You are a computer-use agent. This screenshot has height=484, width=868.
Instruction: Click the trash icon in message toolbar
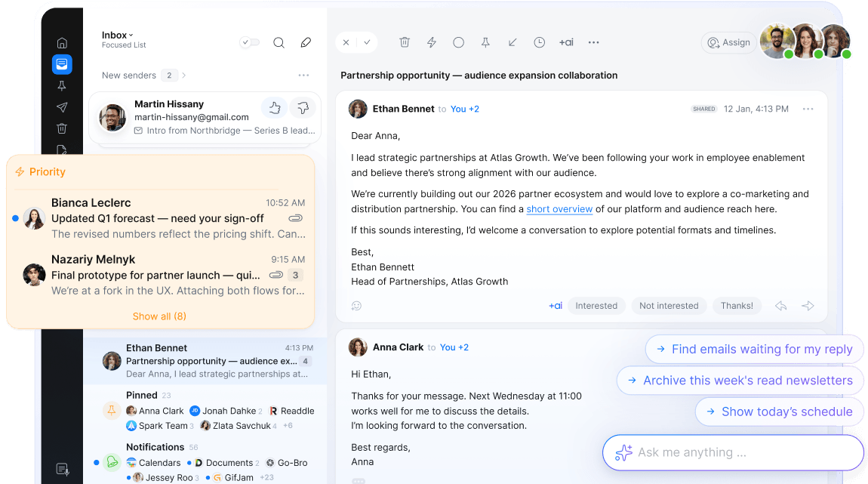pyautogui.click(x=405, y=42)
